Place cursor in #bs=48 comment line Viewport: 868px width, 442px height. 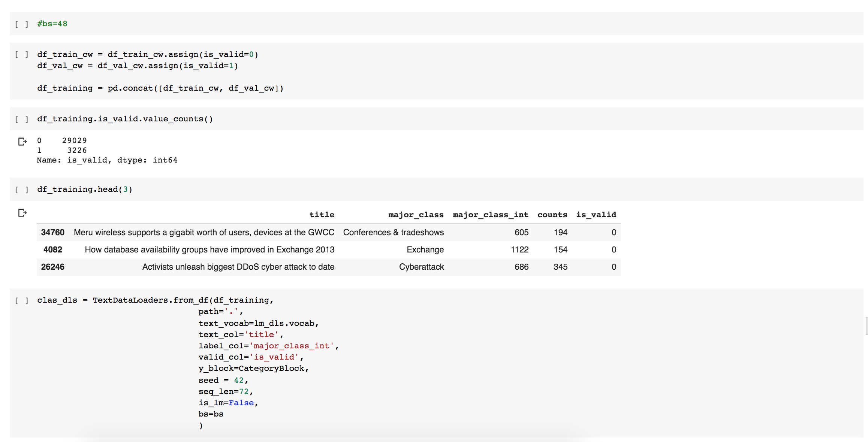tap(52, 24)
